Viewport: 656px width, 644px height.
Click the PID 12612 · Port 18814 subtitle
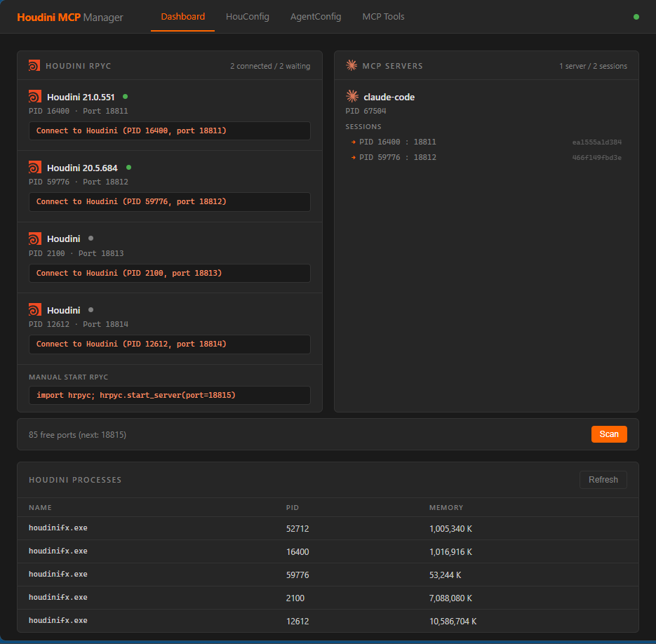point(79,324)
